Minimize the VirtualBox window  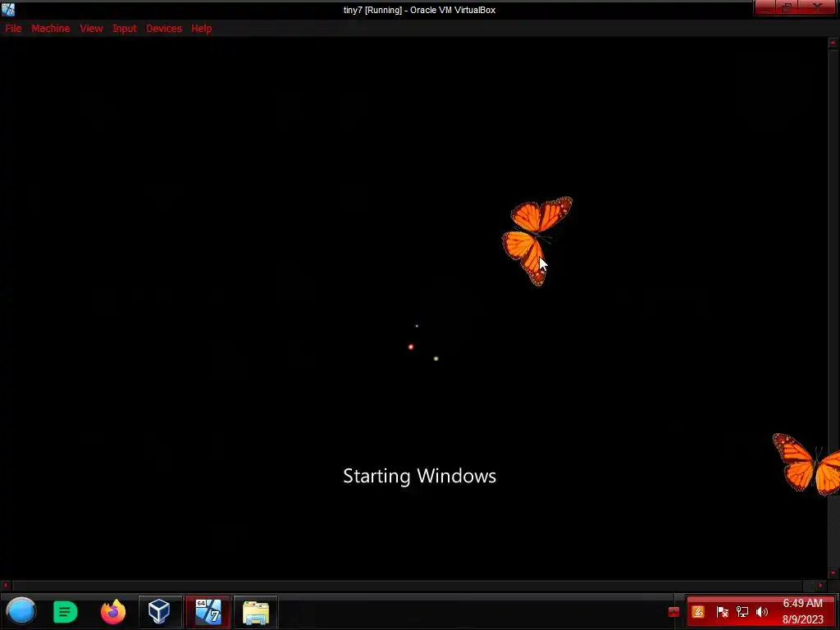[x=765, y=8]
